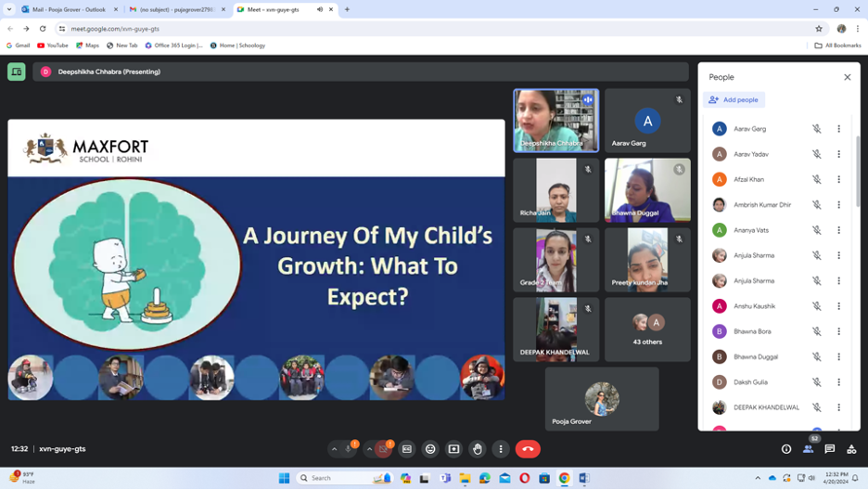868x490 pixels.
Task: Click the present now screen share icon
Action: pos(453,449)
